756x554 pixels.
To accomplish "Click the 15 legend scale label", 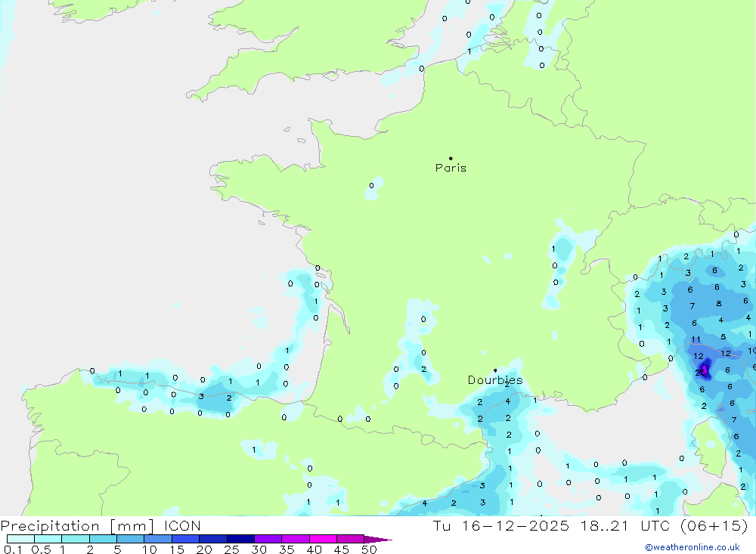I will pos(177,549).
